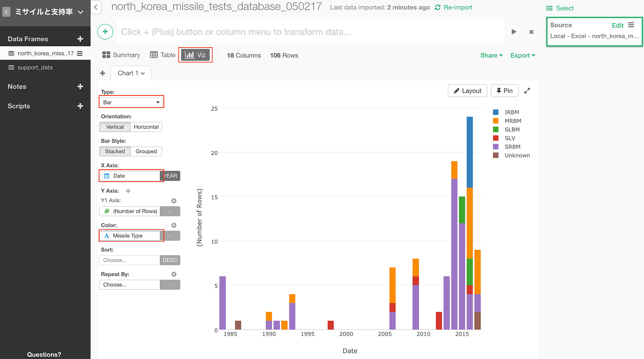Screen dimensions: 644x359
Task: Pin the chart with Pin button
Action: [x=505, y=91]
